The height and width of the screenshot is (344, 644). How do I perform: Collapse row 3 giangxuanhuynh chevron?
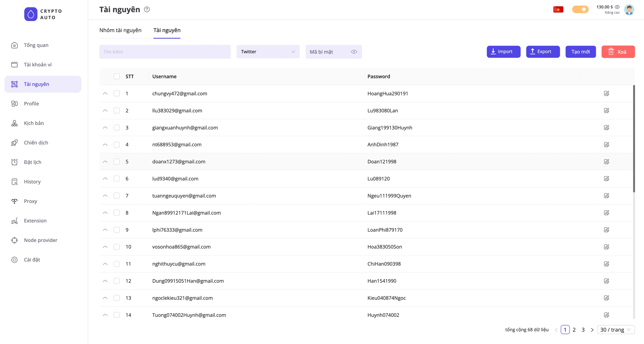105,128
